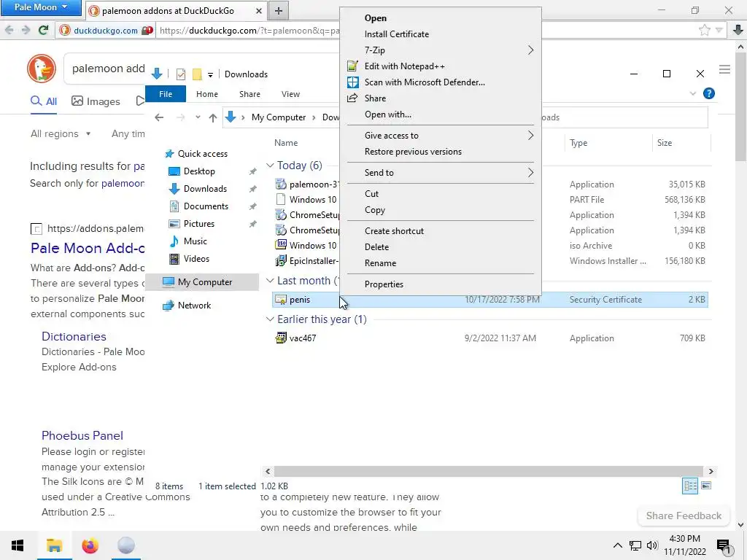747x560 pixels.
Task: Select Network in the navigation pane
Action: tap(194, 306)
